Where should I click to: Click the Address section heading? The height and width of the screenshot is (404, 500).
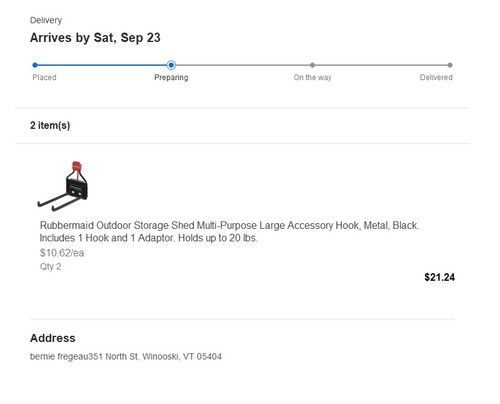click(53, 338)
